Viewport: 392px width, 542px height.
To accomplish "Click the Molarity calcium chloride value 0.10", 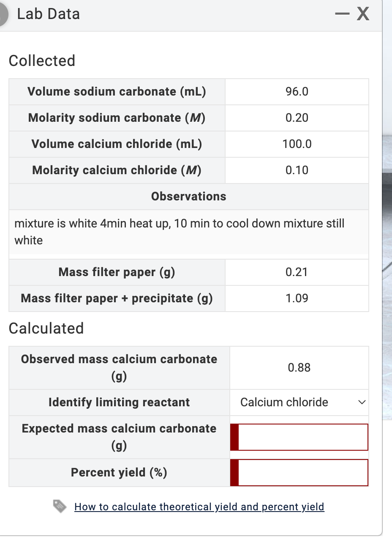I will pos(297,170).
